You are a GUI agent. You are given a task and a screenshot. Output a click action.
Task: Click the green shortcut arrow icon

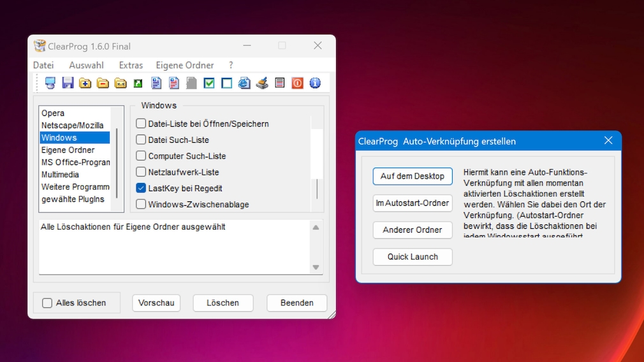138,83
